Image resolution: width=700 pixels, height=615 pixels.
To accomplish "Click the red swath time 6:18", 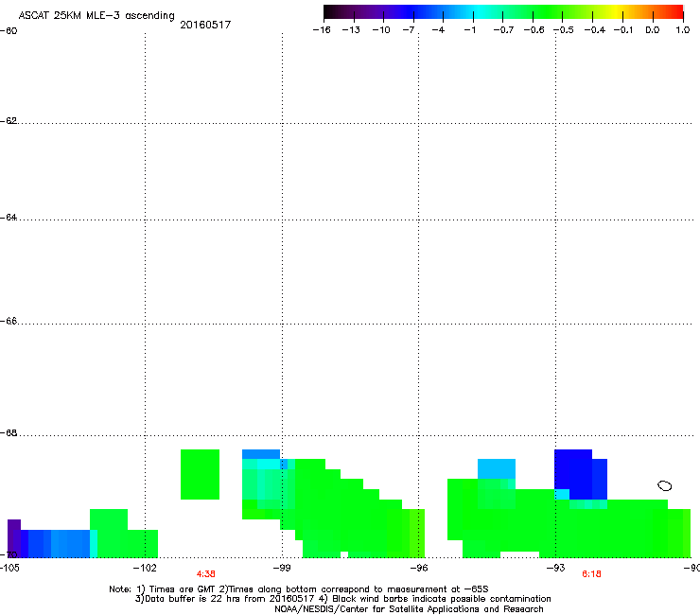I will (x=591, y=574).
